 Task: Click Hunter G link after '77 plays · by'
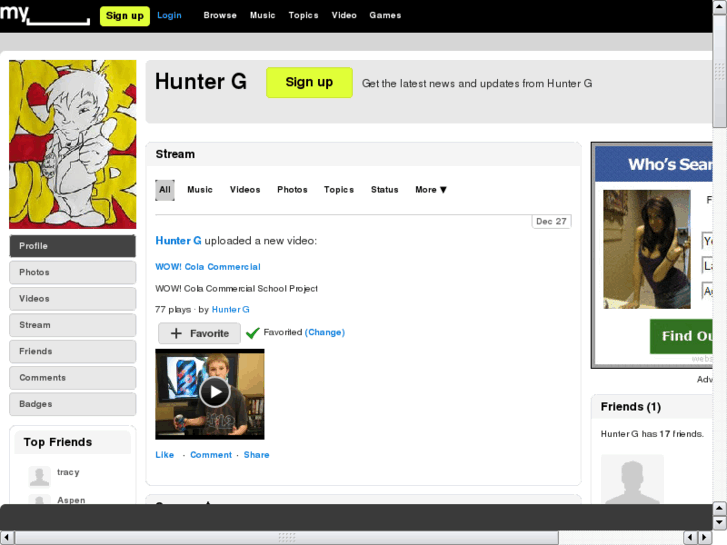pyautogui.click(x=230, y=309)
